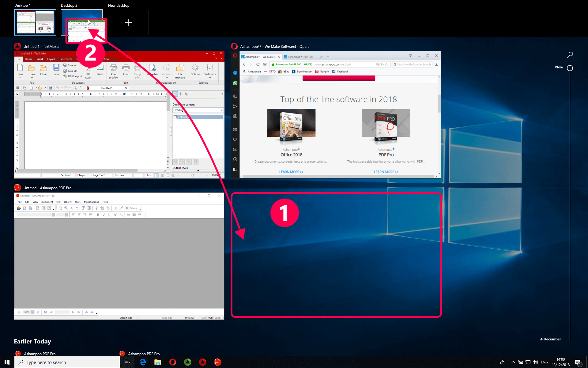Viewport: 588px width, 368px height.
Task: Click the New desktop plus button
Action: click(x=128, y=22)
